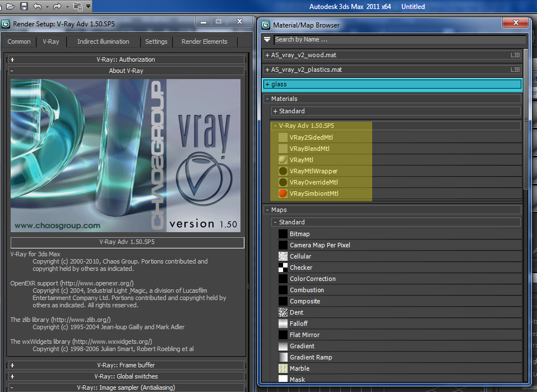Choose the Mask map icon
Image resolution: width=537 pixels, height=392 pixels.
[x=283, y=379]
